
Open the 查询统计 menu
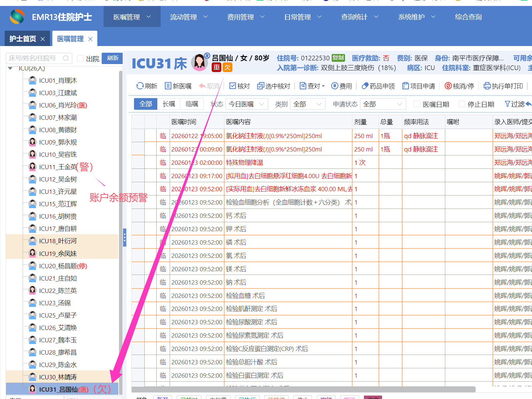pyautogui.click(x=360, y=17)
